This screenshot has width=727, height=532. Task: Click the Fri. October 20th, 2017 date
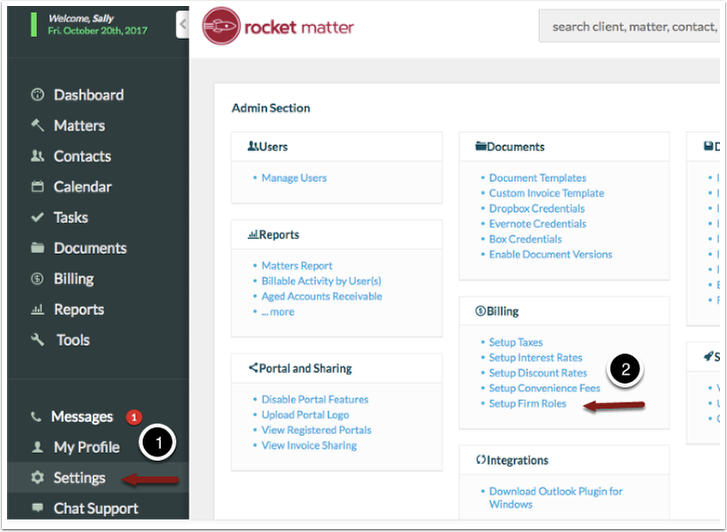pyautogui.click(x=97, y=31)
